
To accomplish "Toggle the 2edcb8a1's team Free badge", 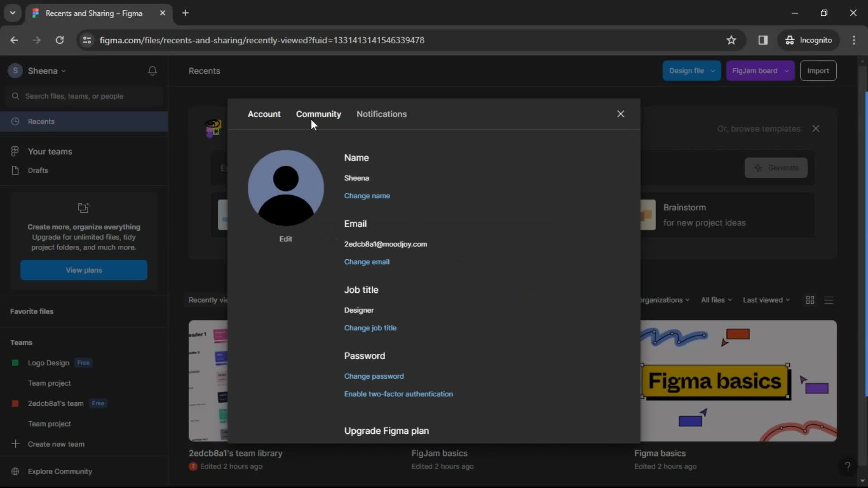I will [x=98, y=404].
